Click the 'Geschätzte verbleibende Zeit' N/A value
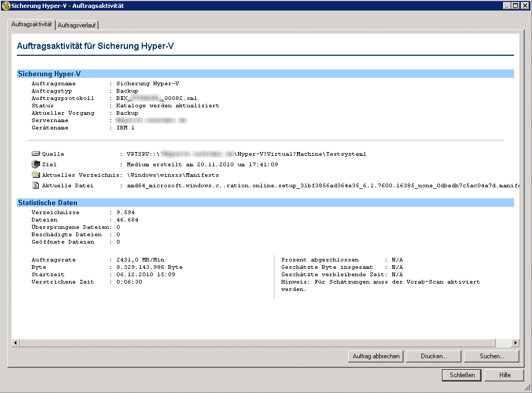532x393 pixels. pyautogui.click(x=397, y=275)
